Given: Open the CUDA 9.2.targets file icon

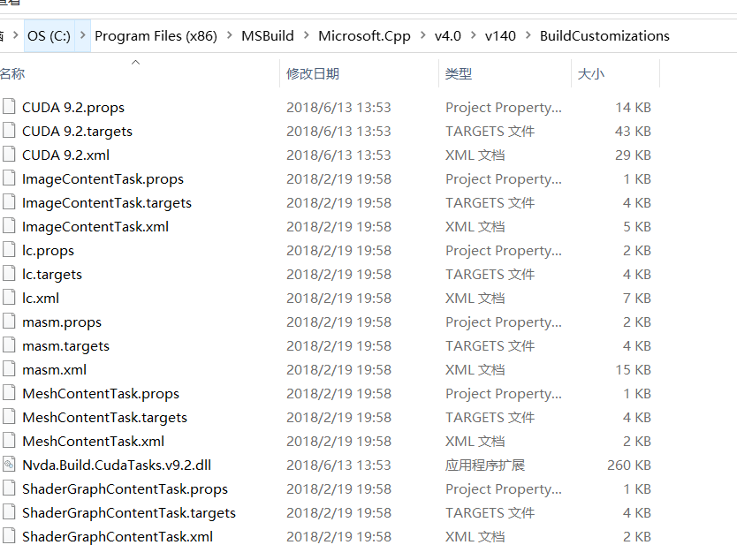Looking at the screenshot, I should 11,131.
